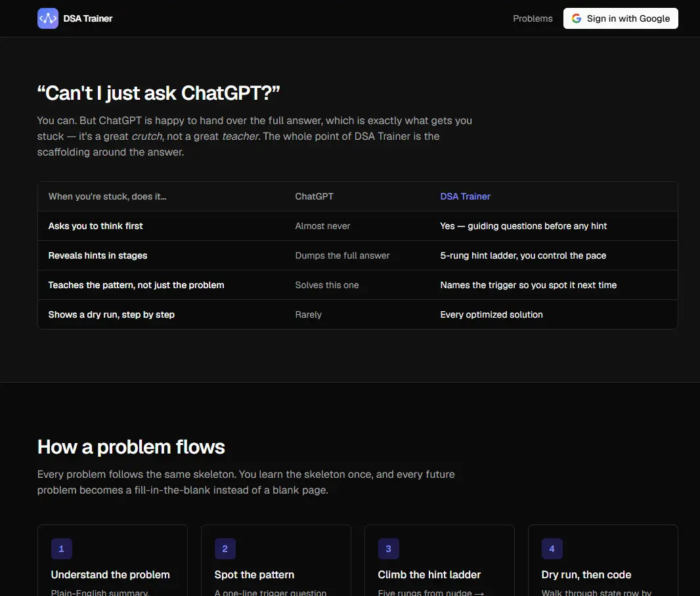
Task: Click paragraph starting "Every problem follows the same skeleton"
Action: 246,482
